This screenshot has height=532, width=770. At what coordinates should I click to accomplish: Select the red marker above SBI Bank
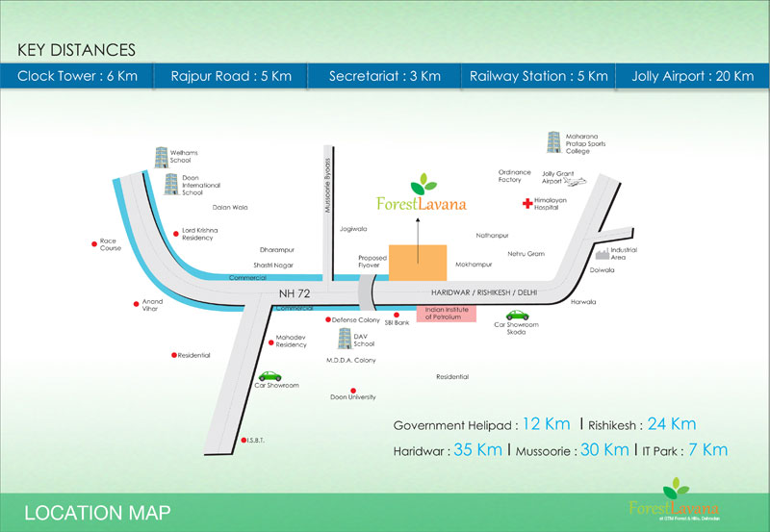[397, 316]
